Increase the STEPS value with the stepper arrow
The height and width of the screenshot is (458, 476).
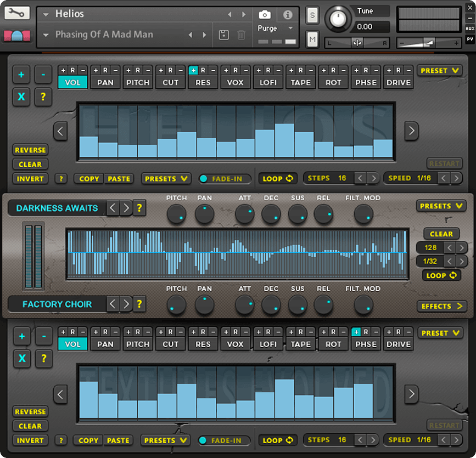point(374,178)
